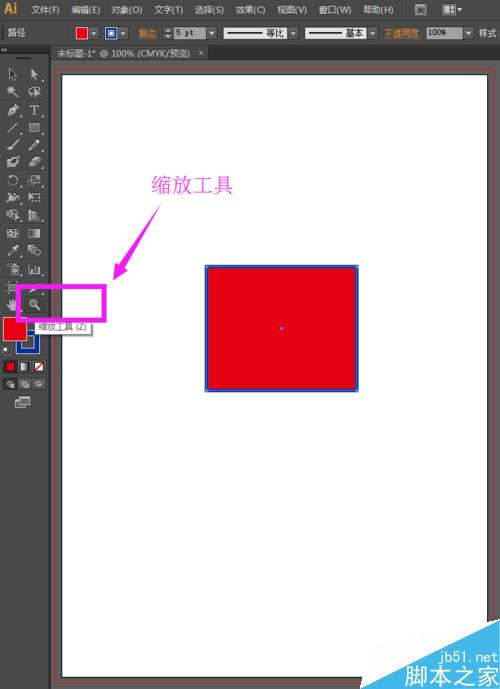The width and height of the screenshot is (500, 689).
Task: Select the Paintbrush tool
Action: [x=13, y=145]
